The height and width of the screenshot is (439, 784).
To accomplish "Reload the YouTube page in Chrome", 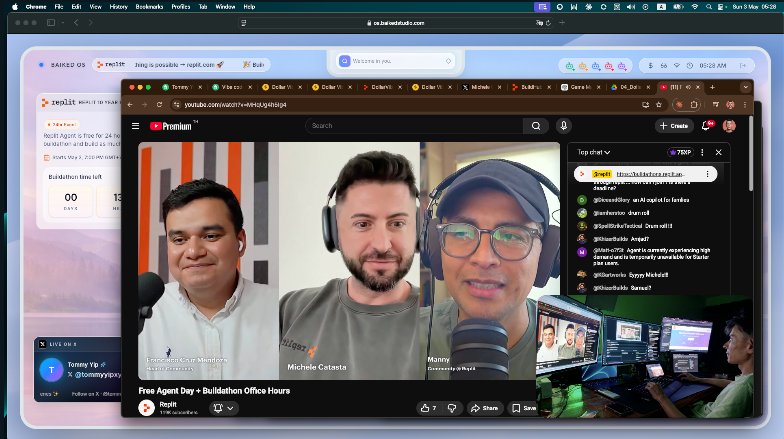I will tap(160, 104).
